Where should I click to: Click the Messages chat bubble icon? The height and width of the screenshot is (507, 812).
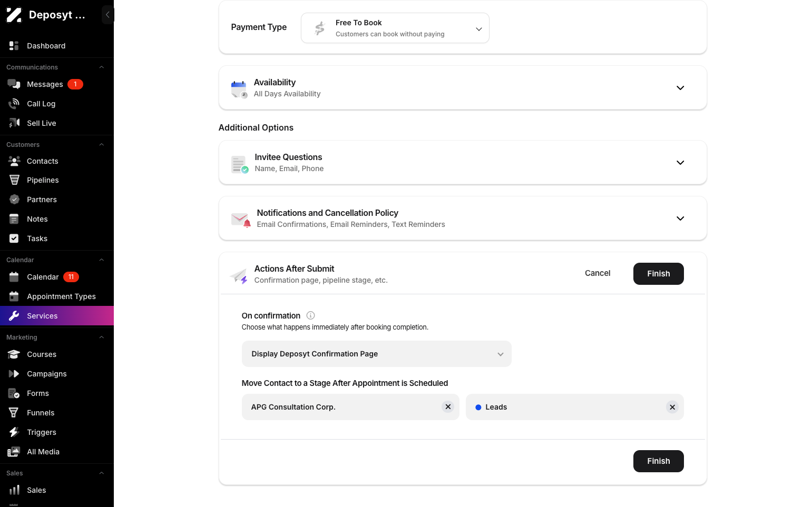click(x=14, y=84)
